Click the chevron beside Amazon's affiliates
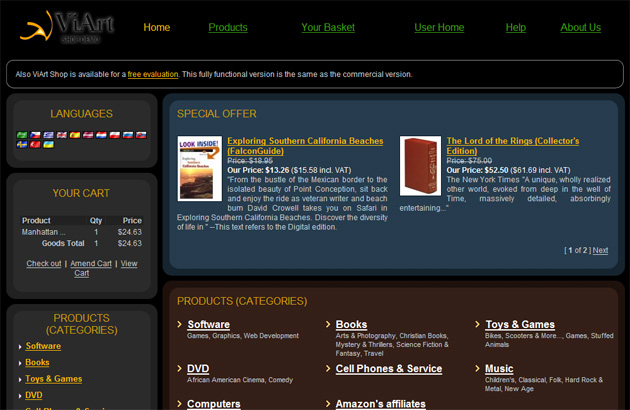This screenshot has width=630, height=410. [x=328, y=404]
